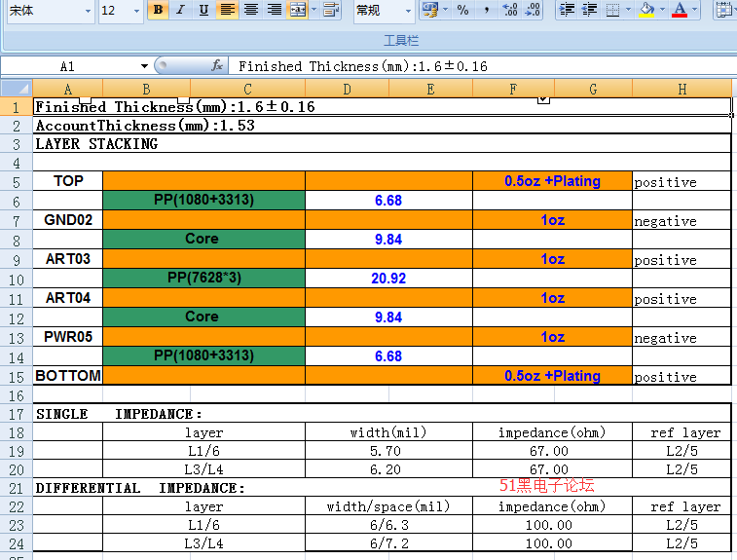
Task: Select negative cell in GND02 row
Action: (x=682, y=220)
